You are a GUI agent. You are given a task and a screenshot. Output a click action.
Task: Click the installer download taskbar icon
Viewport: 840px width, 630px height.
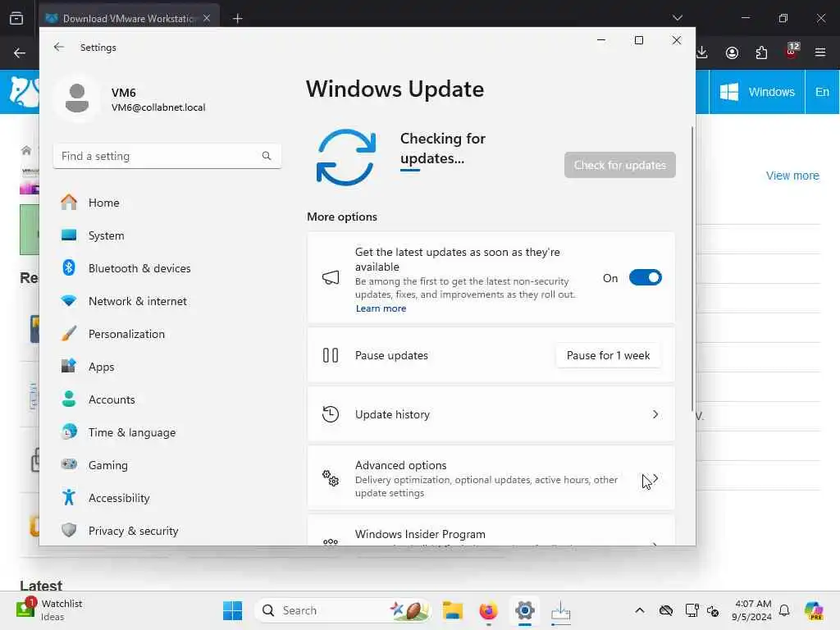coord(560,610)
